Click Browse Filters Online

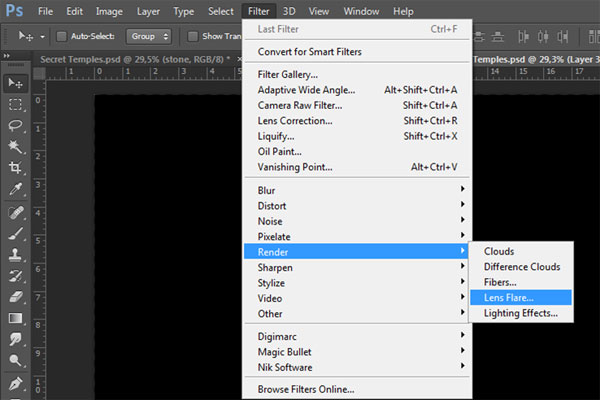click(306, 389)
